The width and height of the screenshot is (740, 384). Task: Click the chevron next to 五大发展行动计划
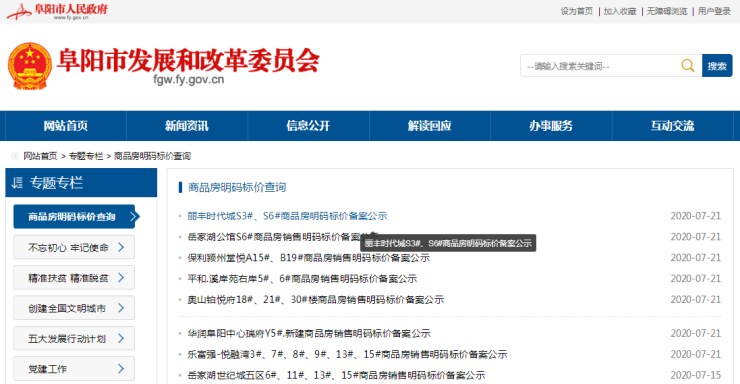pyautogui.click(x=121, y=338)
